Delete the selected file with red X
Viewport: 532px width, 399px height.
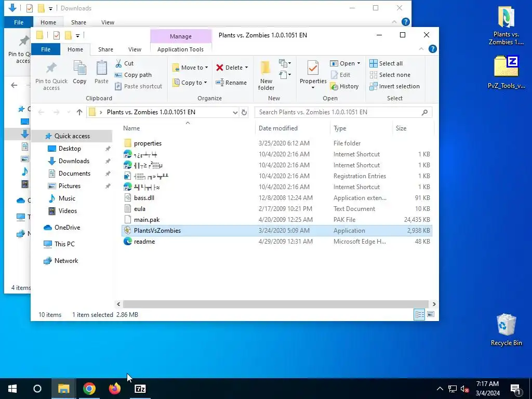(x=229, y=68)
